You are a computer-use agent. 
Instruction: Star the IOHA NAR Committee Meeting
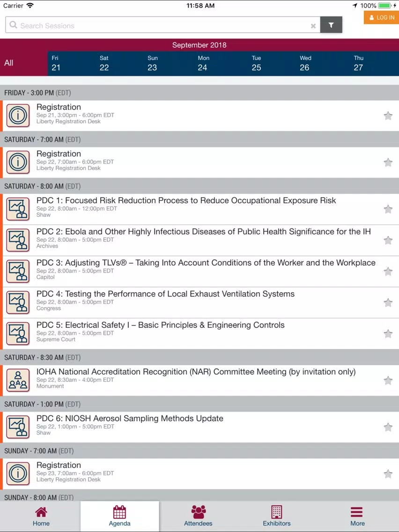[x=388, y=381]
